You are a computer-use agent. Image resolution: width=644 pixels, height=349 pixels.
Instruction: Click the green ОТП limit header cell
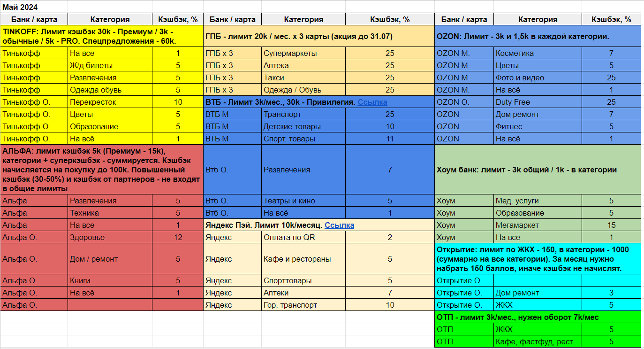point(538,317)
